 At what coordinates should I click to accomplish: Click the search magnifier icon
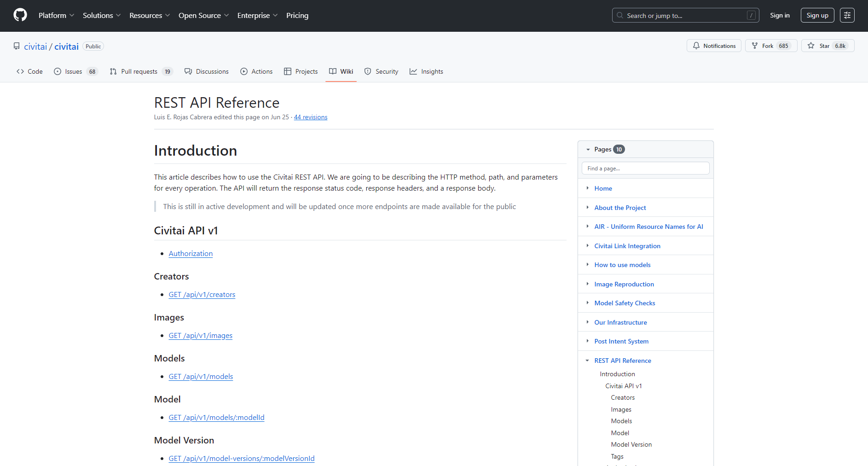click(620, 15)
